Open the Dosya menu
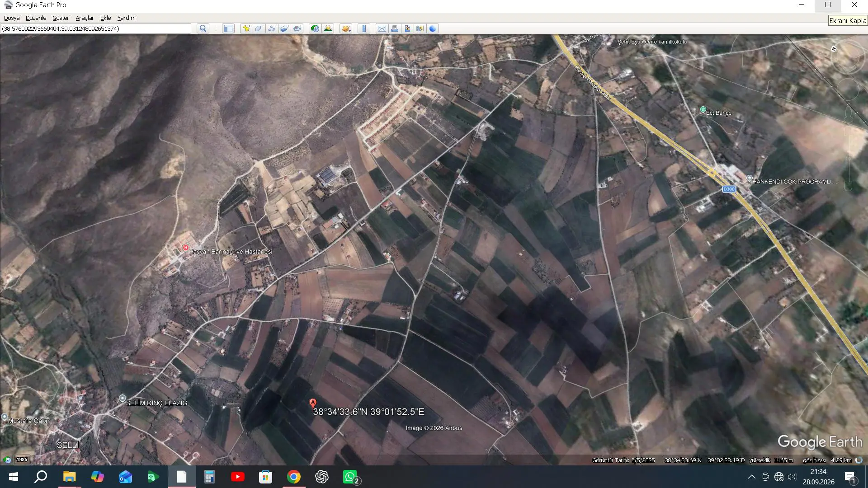 point(12,18)
